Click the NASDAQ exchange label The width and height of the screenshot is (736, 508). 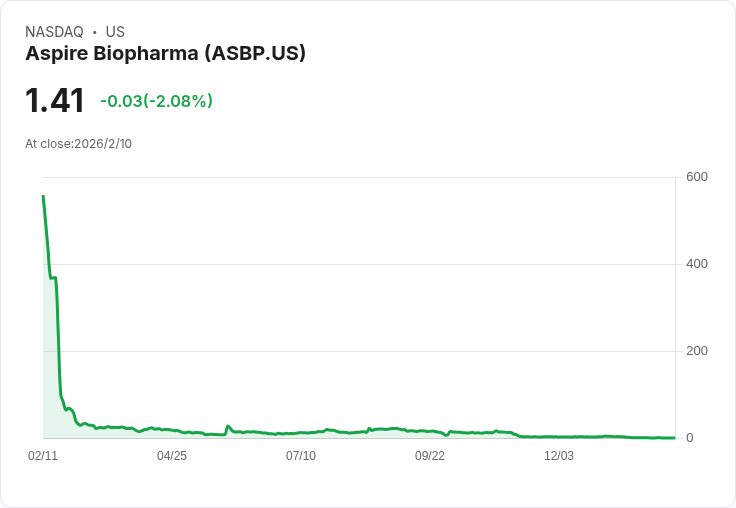click(x=54, y=32)
